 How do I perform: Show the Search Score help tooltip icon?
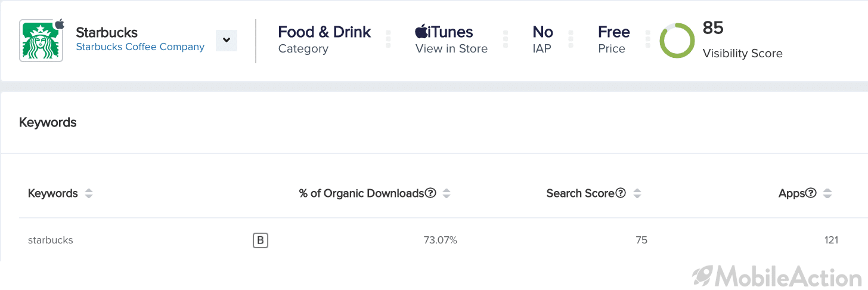tap(621, 193)
